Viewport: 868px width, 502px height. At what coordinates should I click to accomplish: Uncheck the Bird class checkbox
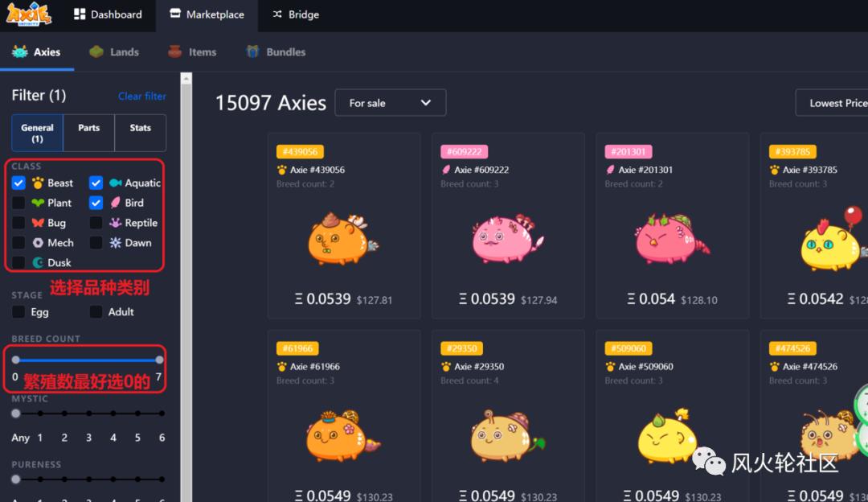click(96, 203)
